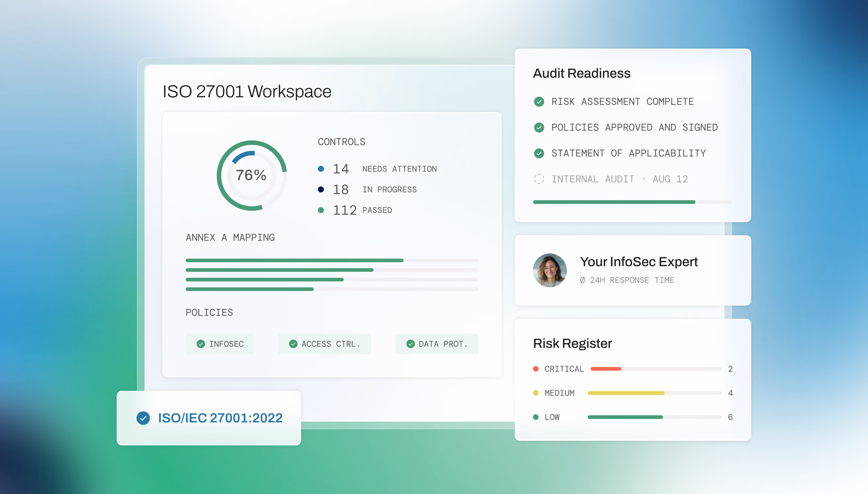
Task: Click the '18' in progress count
Action: (x=341, y=189)
